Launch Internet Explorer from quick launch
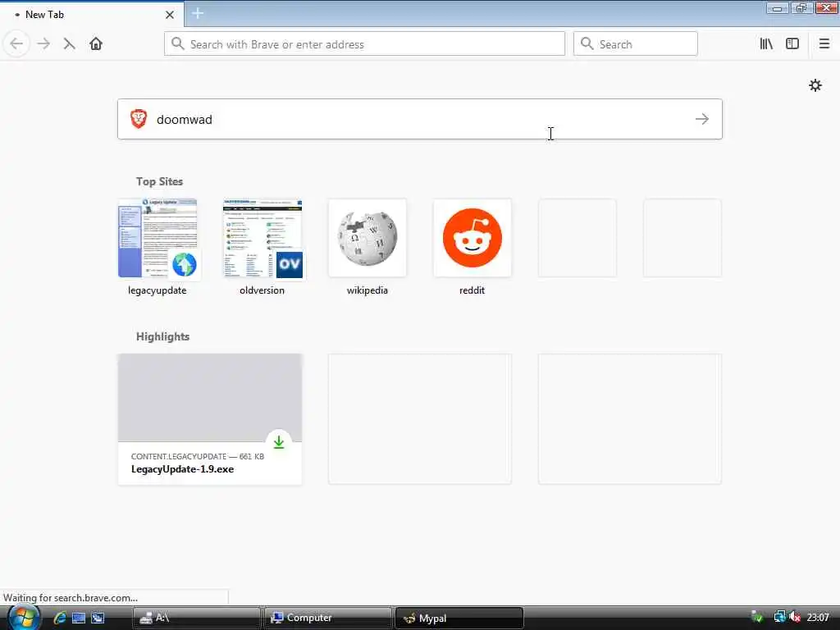The width and height of the screenshot is (840, 630). (59, 619)
